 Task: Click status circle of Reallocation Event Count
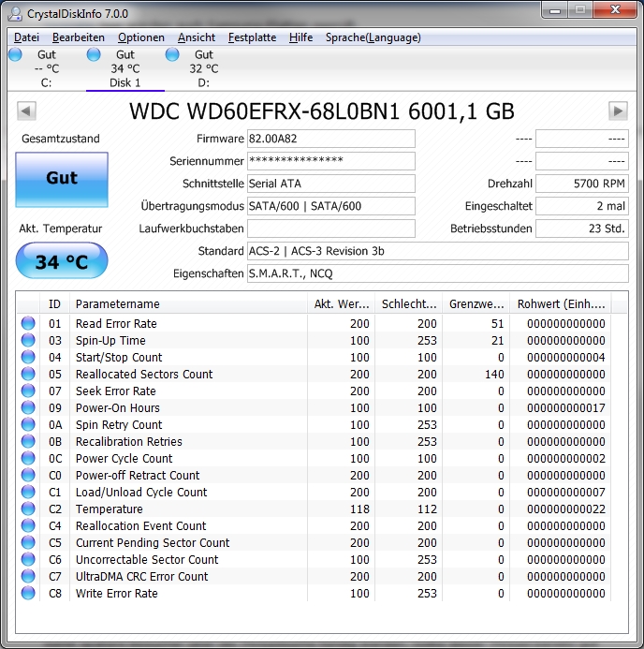pyautogui.click(x=28, y=525)
